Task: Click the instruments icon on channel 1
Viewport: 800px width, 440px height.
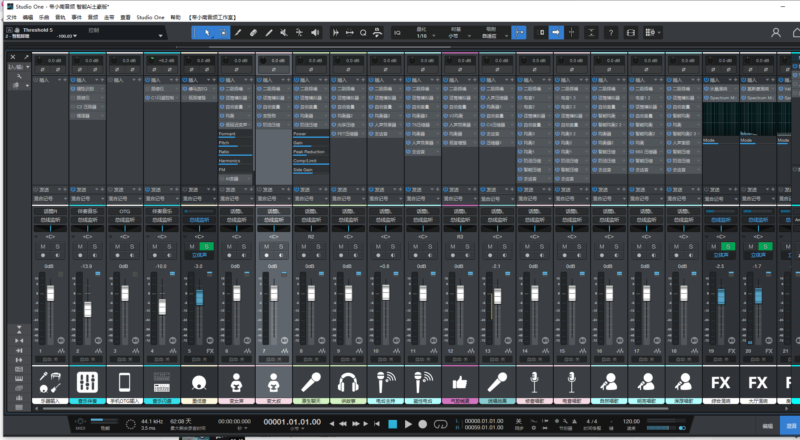Action: 50,382
